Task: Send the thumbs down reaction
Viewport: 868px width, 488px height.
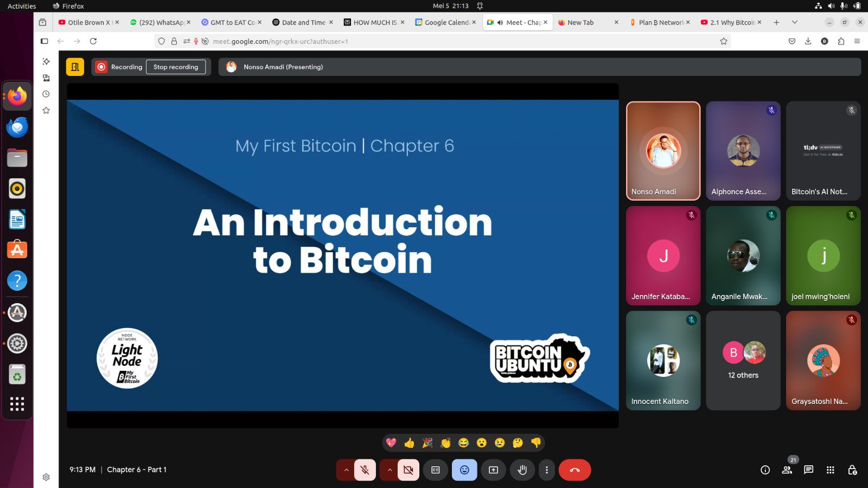Action: coord(536,443)
